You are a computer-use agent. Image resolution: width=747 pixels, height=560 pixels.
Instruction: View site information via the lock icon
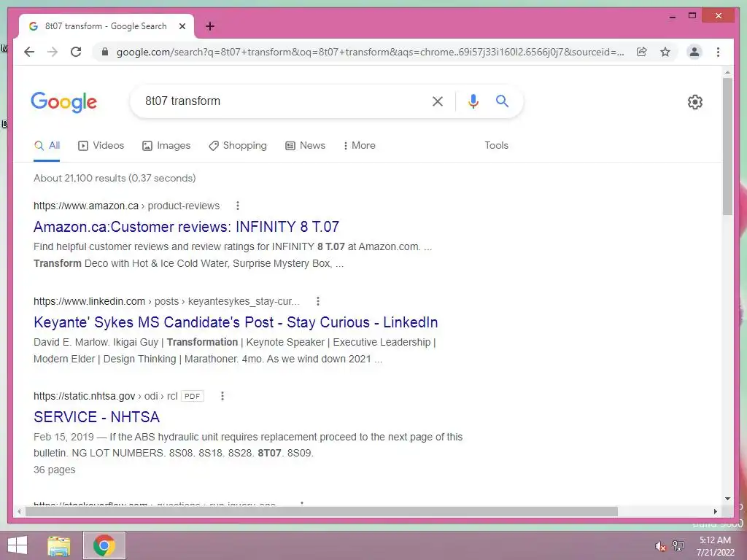click(105, 52)
